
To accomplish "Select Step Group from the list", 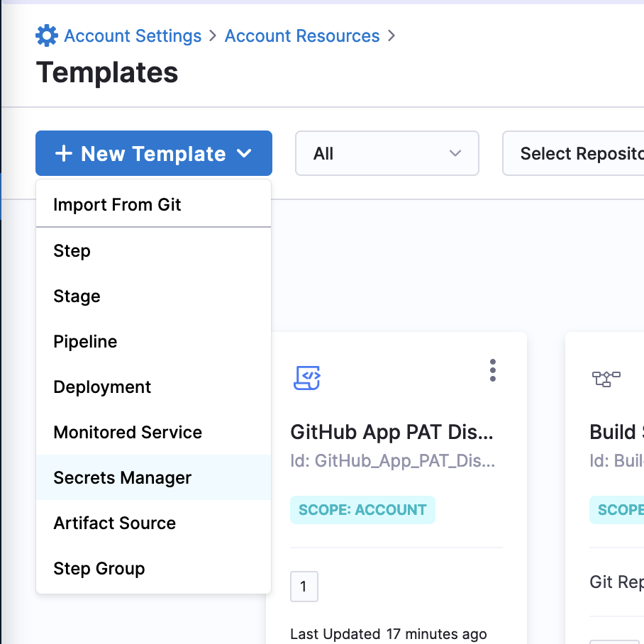I will (x=99, y=569).
